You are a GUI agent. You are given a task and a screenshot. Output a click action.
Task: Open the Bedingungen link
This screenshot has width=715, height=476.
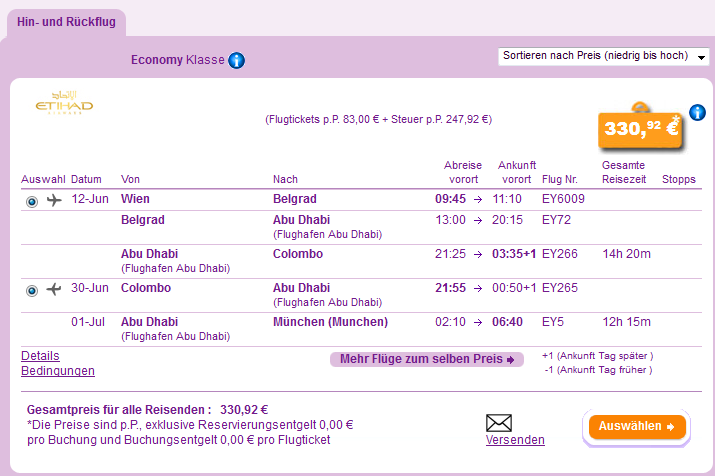point(58,371)
